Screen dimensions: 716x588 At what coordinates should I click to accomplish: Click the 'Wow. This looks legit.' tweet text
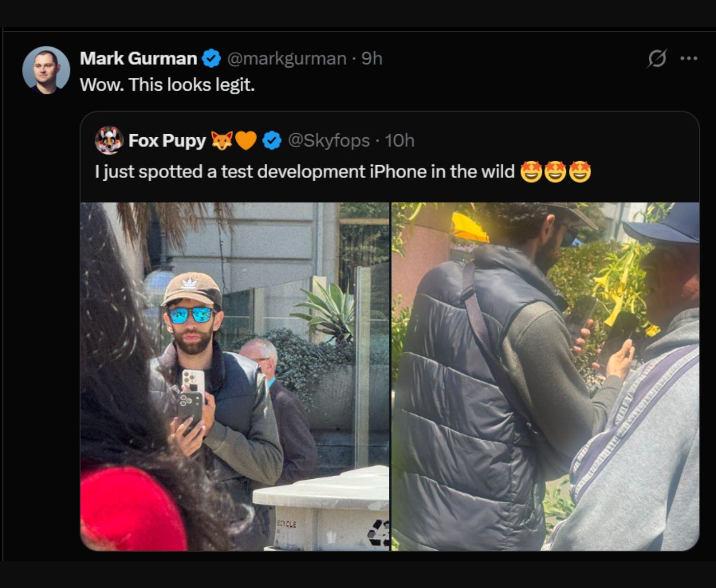(x=168, y=85)
